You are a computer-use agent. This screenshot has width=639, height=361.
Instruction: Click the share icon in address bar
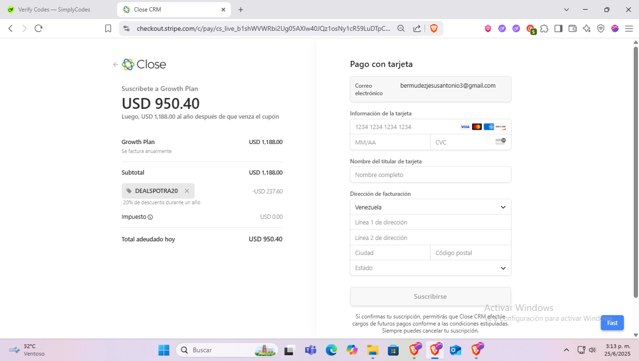417,28
